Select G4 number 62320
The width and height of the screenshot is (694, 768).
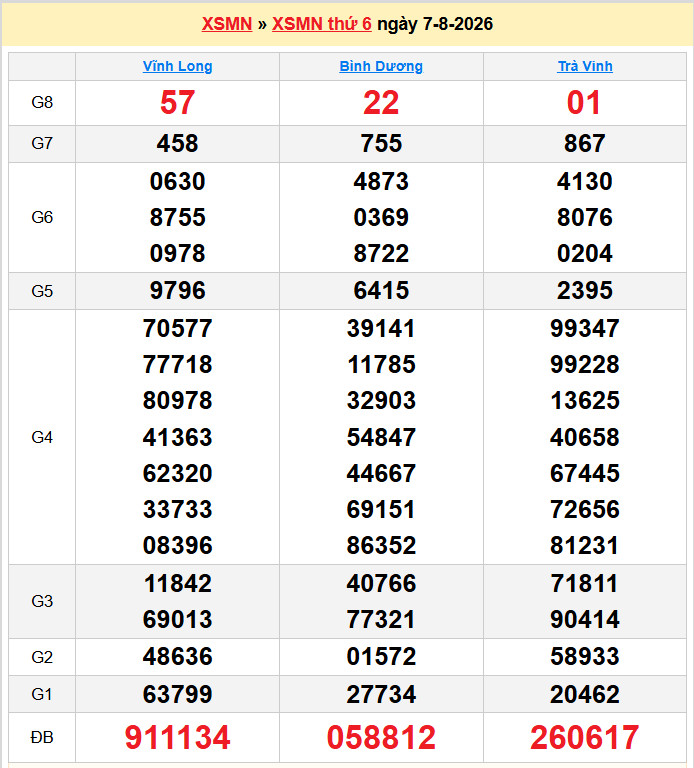[x=177, y=474]
